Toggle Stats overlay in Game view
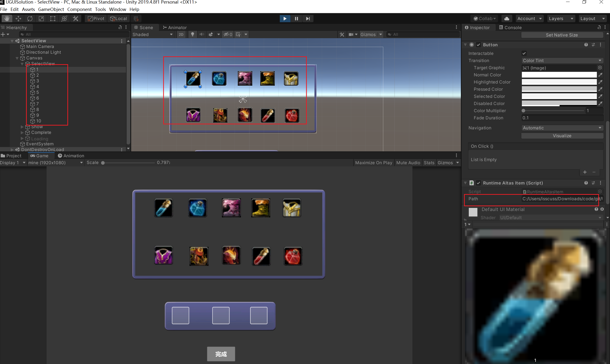The image size is (610, 364). (429, 163)
